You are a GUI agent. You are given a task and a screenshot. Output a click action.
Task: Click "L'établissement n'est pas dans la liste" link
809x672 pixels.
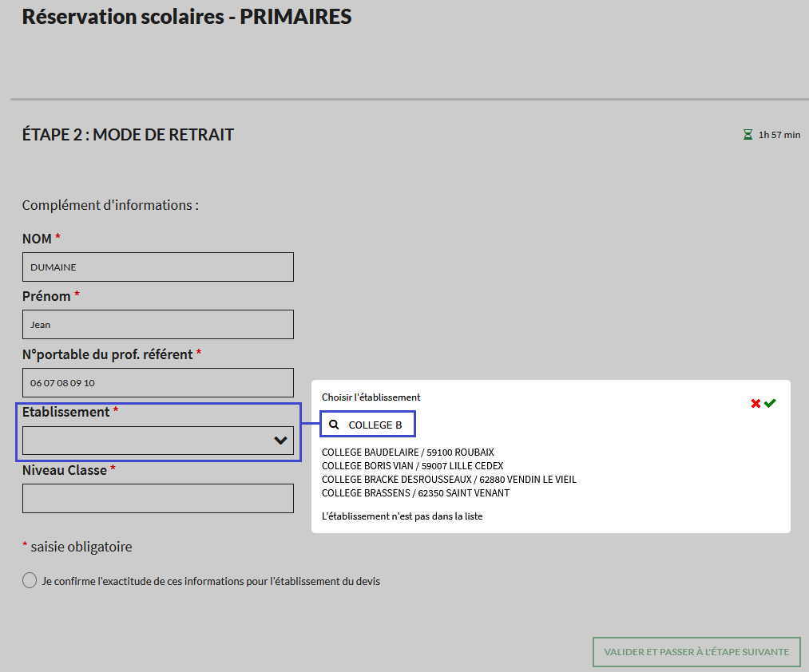[x=402, y=516]
